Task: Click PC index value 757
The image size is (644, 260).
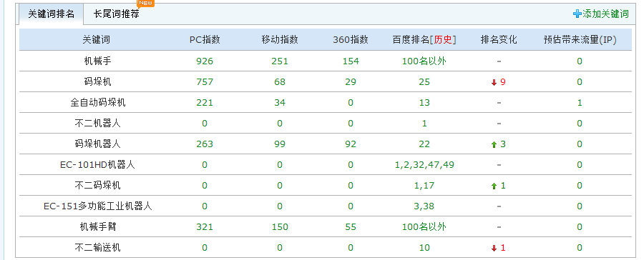Action: (205, 82)
